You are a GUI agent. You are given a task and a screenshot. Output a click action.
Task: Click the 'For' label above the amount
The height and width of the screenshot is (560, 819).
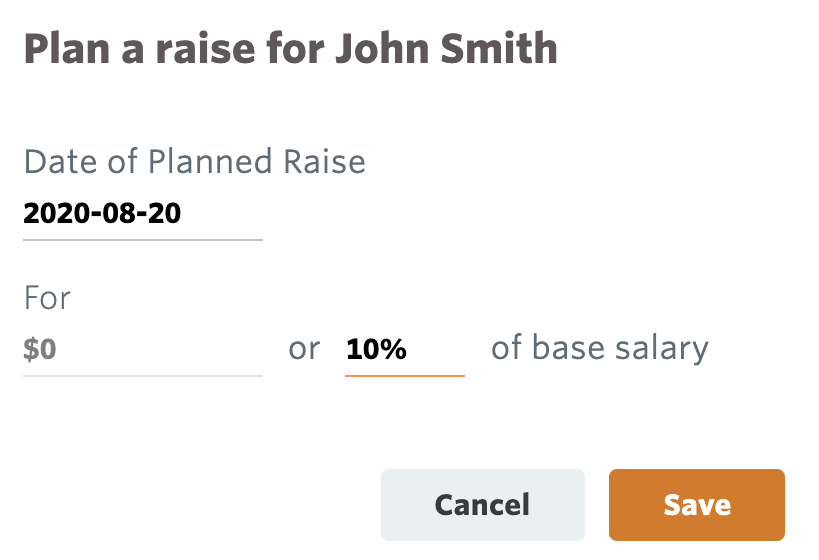tap(47, 298)
